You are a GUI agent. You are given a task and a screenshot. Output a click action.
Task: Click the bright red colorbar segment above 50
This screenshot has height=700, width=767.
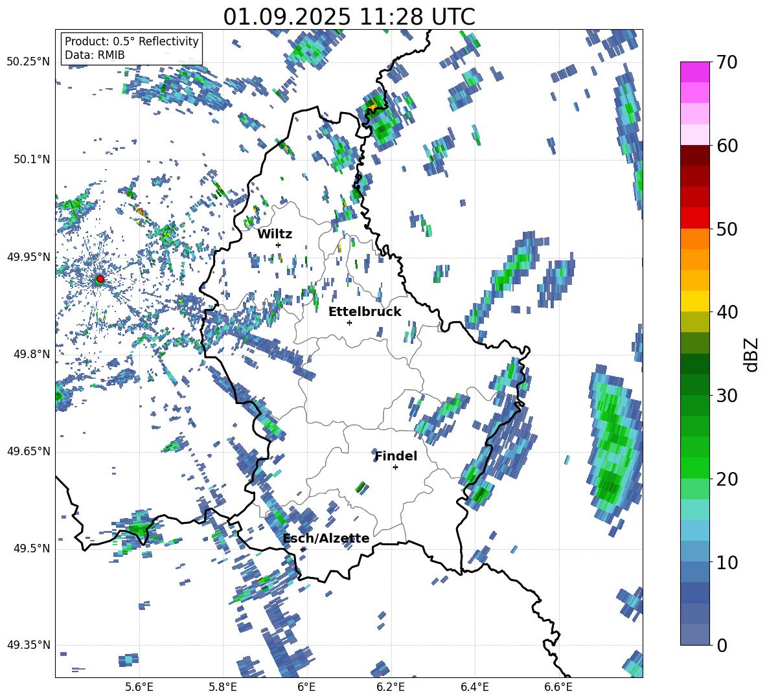coord(694,218)
